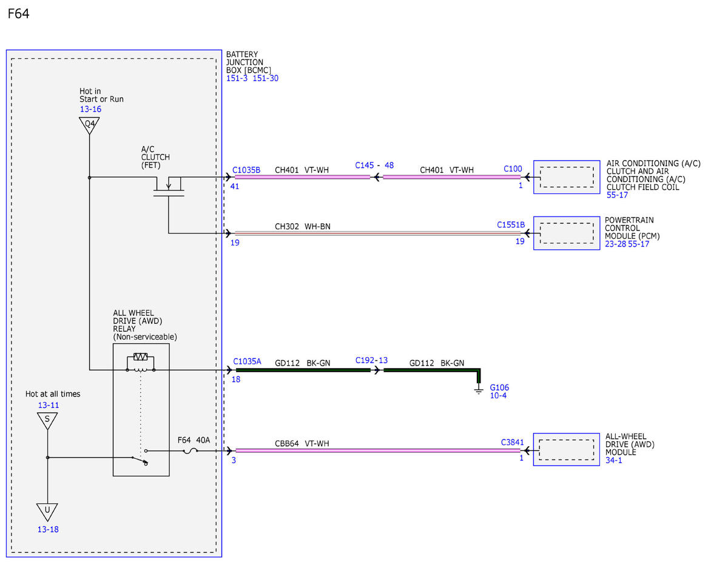Follow the 151-30 junction box link

(266, 78)
